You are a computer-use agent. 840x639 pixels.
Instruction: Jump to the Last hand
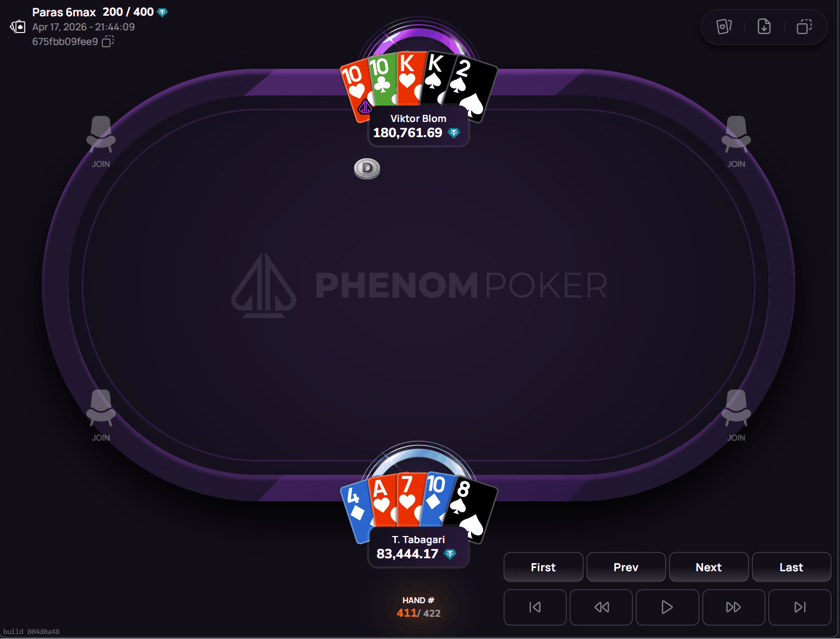click(791, 567)
